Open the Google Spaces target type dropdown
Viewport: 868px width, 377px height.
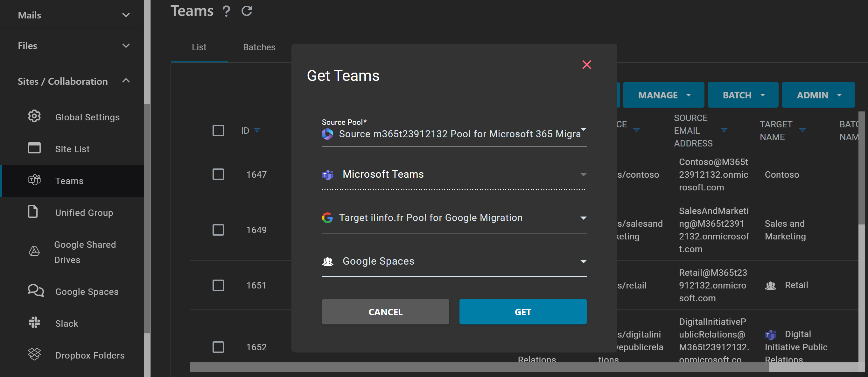click(454, 261)
